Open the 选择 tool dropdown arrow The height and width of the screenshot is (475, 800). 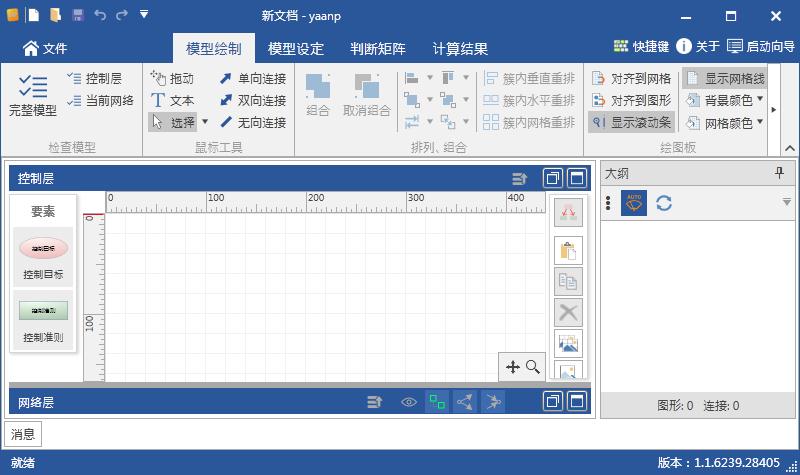coord(205,122)
